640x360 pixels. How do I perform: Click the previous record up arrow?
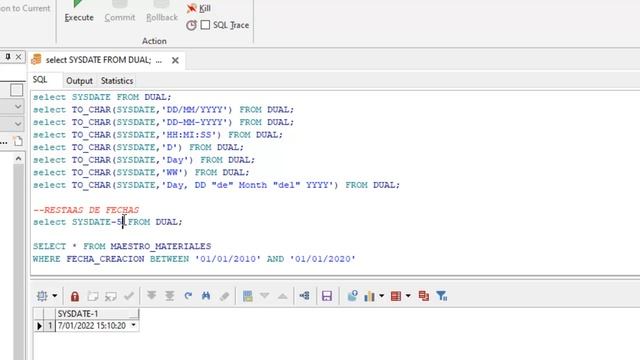[x=282, y=296]
